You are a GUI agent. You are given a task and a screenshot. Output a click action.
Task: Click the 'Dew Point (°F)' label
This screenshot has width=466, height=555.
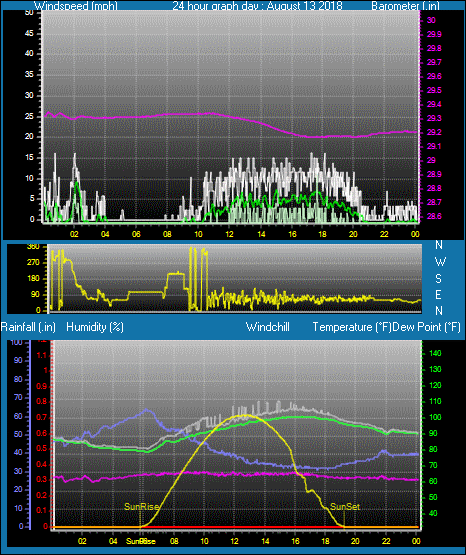click(x=427, y=327)
